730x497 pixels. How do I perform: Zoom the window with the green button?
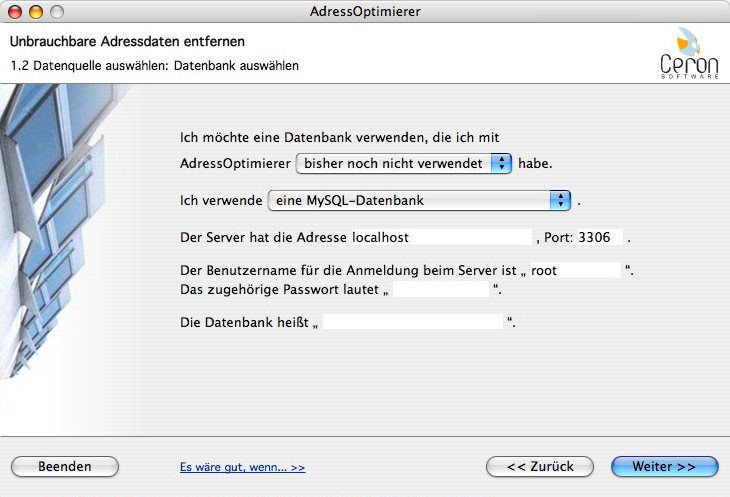(56, 12)
